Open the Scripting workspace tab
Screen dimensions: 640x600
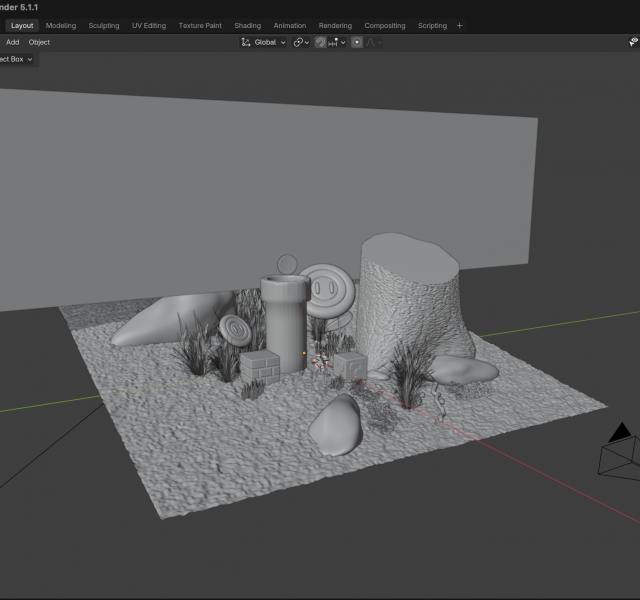click(432, 26)
